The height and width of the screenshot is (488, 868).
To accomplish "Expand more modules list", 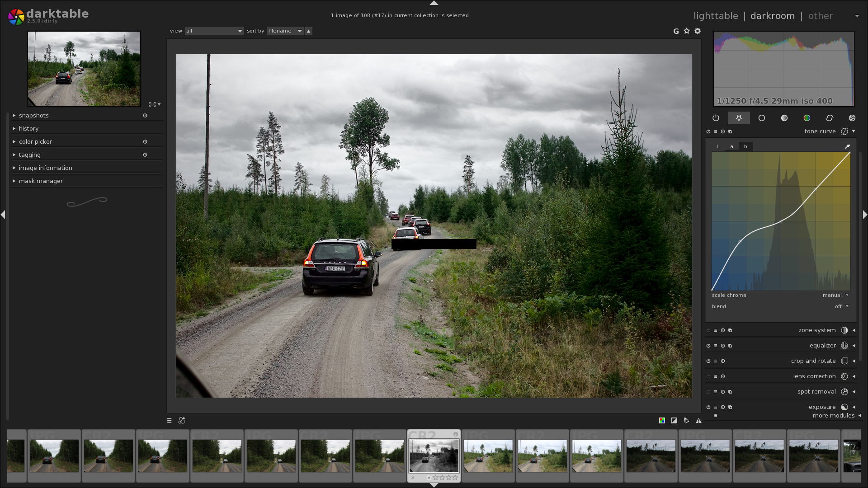I will coord(836,416).
